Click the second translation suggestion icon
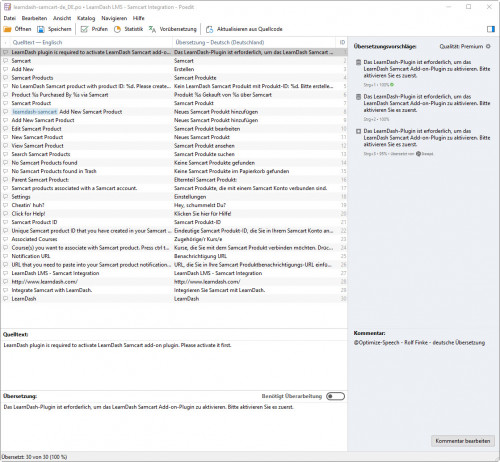Image resolution: width=500 pixels, height=462 pixels. tap(358, 97)
